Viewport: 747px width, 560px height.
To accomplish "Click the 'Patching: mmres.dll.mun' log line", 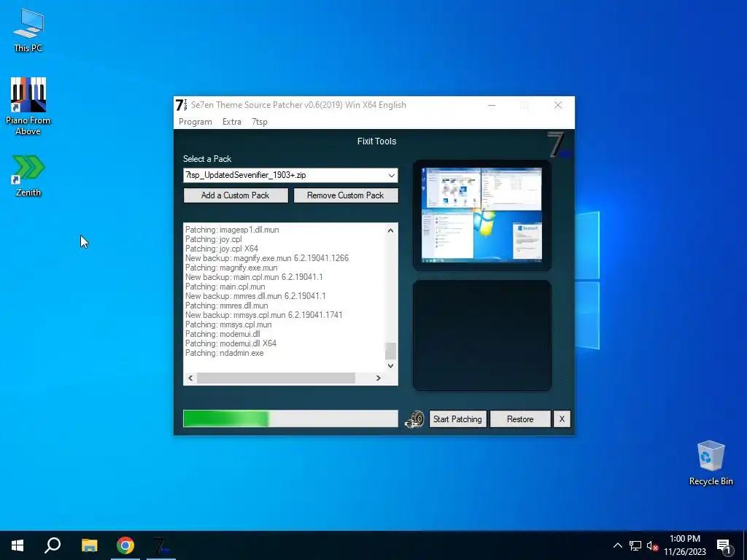I will tap(227, 306).
